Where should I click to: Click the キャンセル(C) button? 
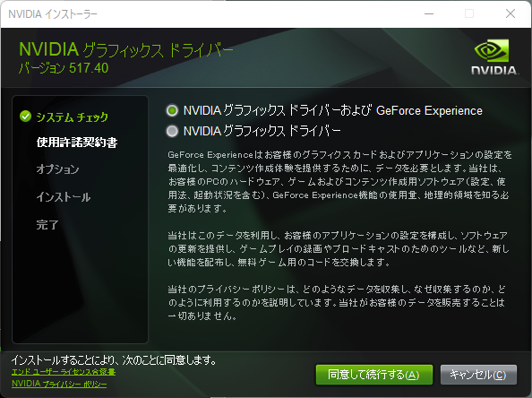coord(478,375)
